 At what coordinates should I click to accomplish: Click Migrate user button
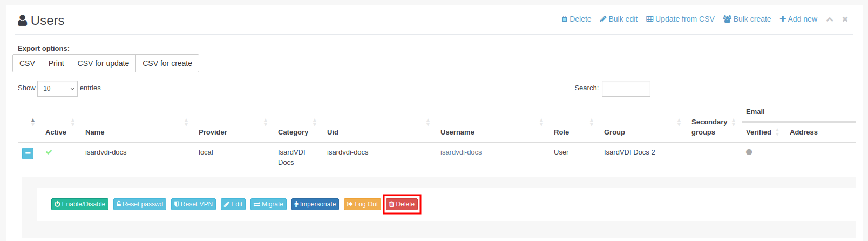(268, 204)
